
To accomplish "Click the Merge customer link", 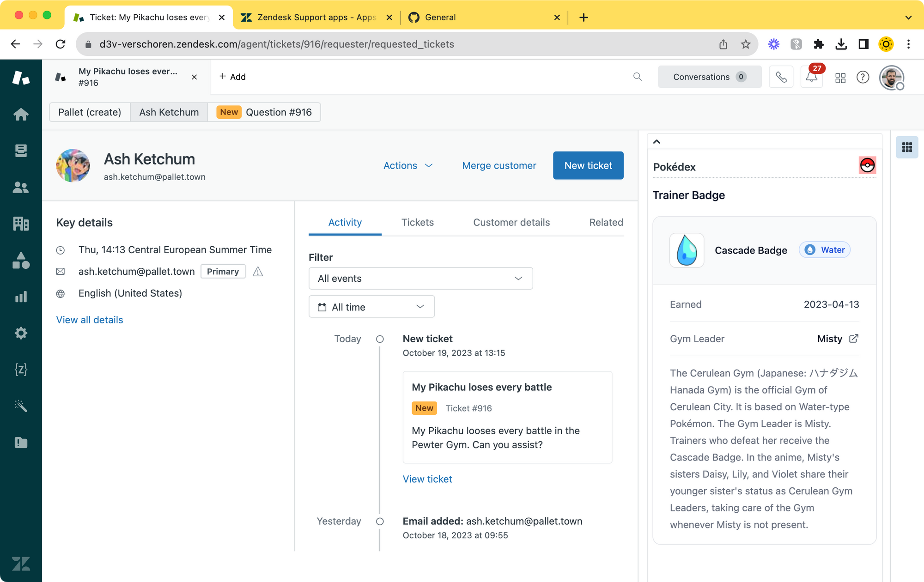I will (x=499, y=165).
